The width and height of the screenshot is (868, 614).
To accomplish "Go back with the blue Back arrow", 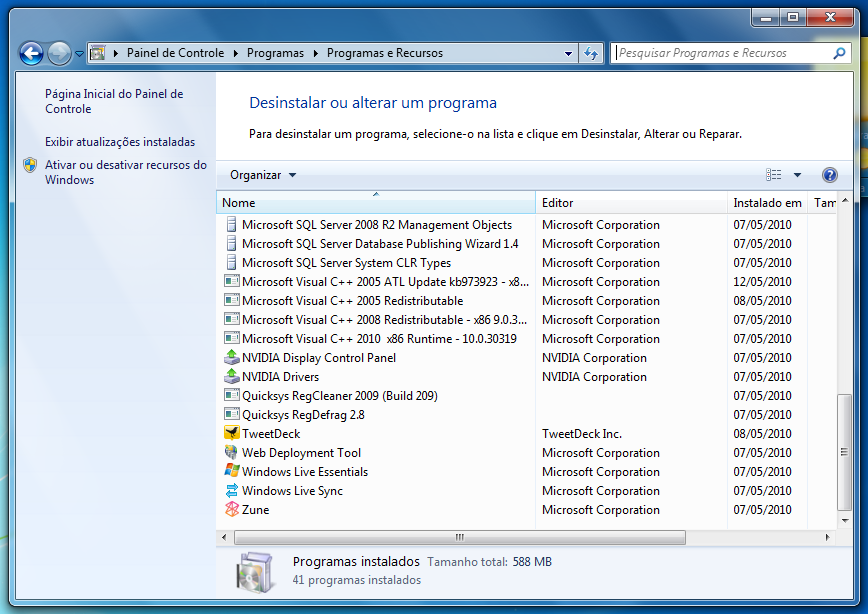I will tap(31, 54).
